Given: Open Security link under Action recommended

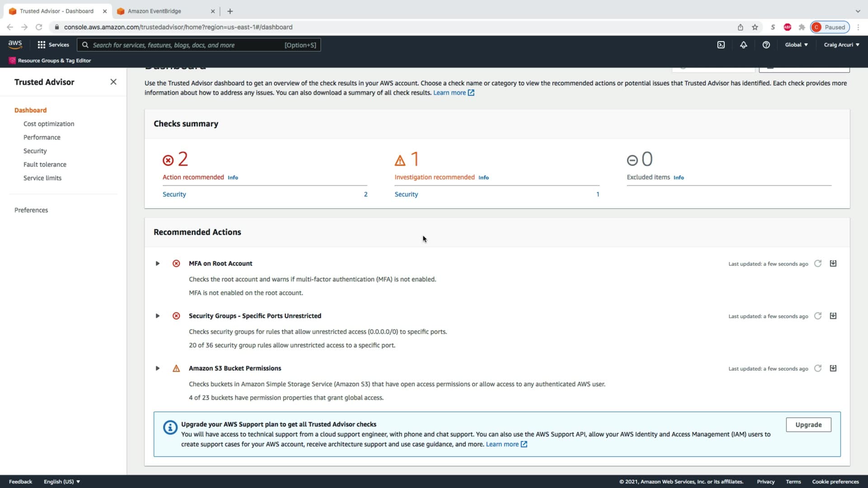Looking at the screenshot, I should [174, 194].
